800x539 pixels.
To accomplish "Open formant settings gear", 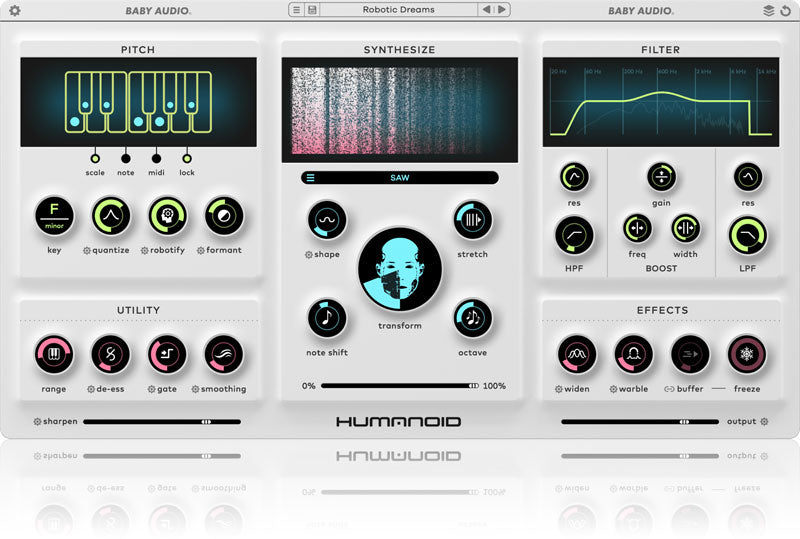I will (201, 251).
